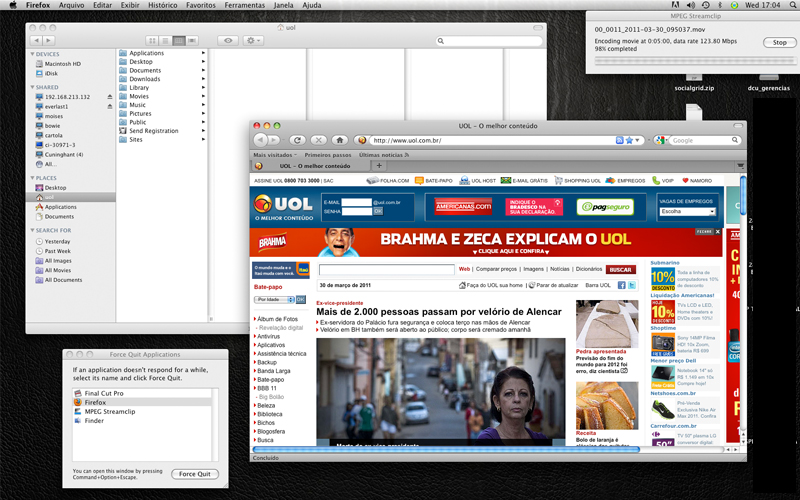Open Vagas de Empregos Escolha dropdown
The height and width of the screenshot is (500, 800).
(687, 211)
